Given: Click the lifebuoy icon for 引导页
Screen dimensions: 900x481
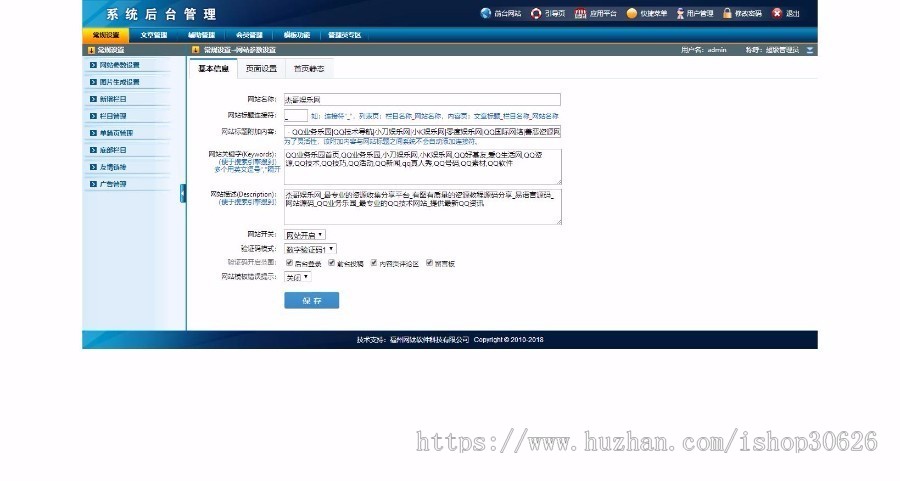Looking at the screenshot, I should coord(536,13).
